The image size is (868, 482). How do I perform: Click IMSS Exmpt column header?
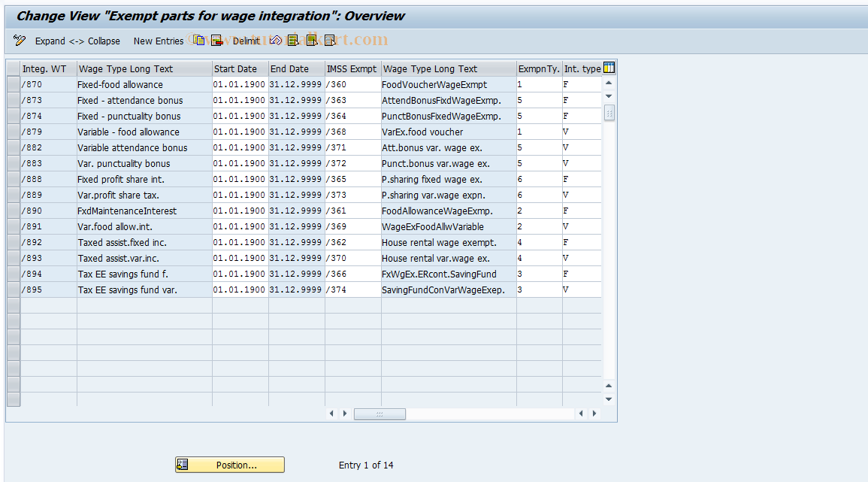353,68
